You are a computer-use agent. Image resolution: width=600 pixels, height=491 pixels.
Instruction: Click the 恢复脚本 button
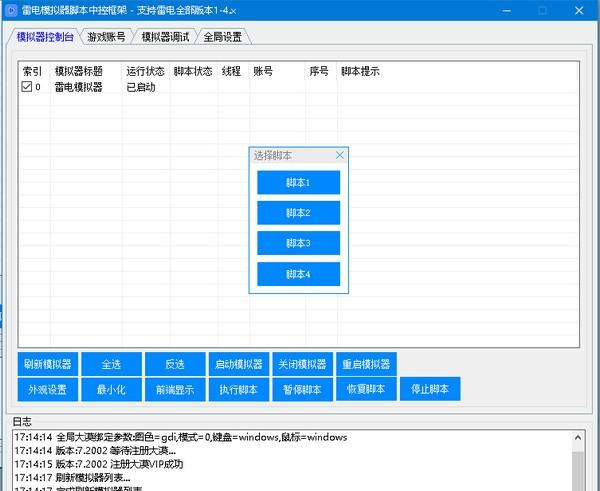pos(366,389)
